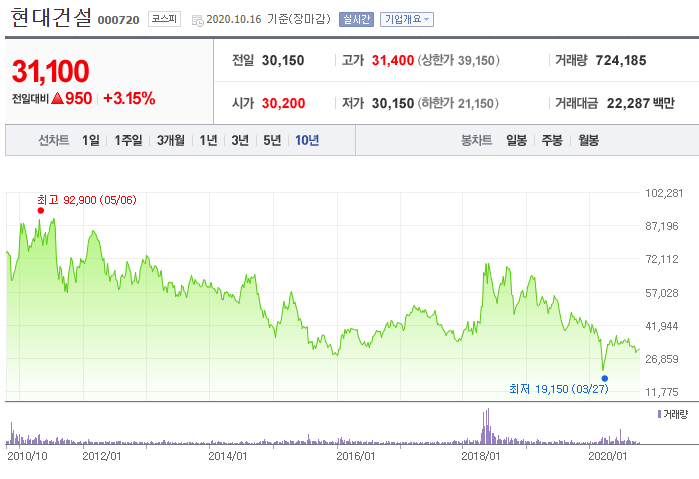Click the 전일 value 30,150
The image size is (699, 479).
point(283,60)
